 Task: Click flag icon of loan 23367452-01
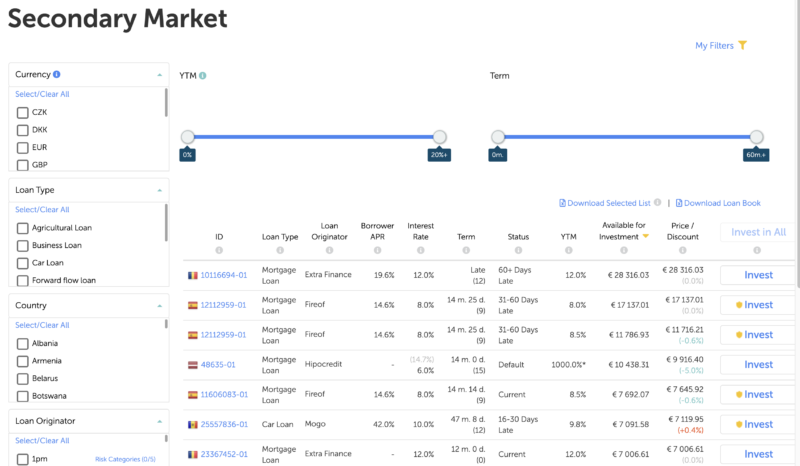click(x=192, y=454)
